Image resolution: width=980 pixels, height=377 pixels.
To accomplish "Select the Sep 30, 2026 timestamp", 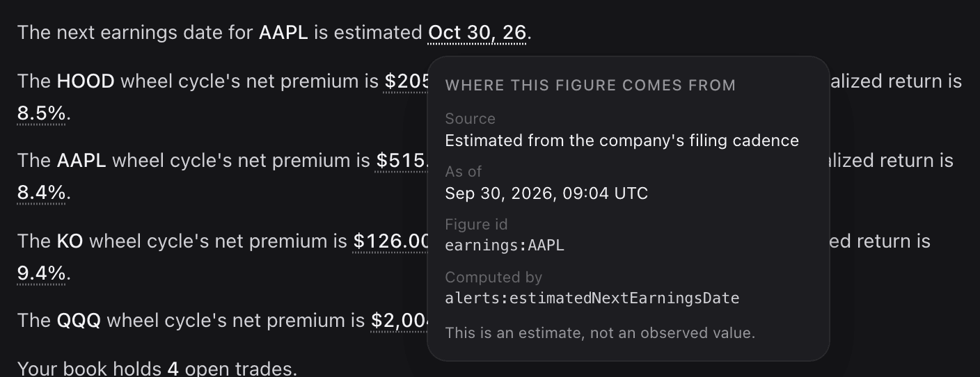I will pyautogui.click(x=546, y=193).
